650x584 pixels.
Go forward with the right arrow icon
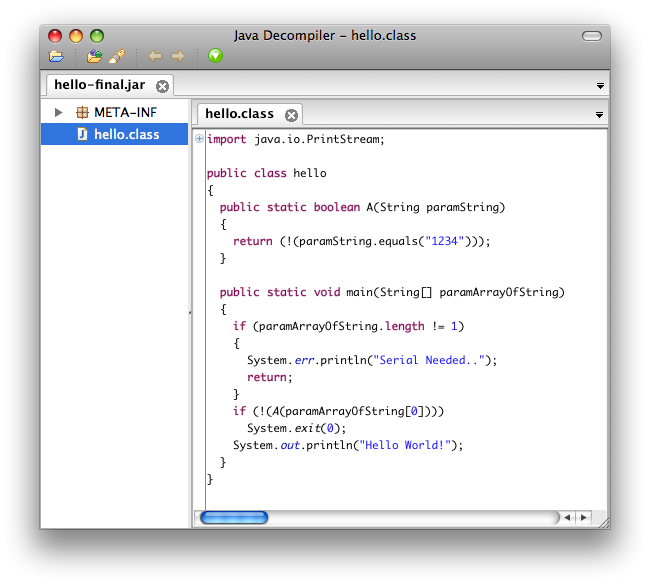tap(178, 56)
